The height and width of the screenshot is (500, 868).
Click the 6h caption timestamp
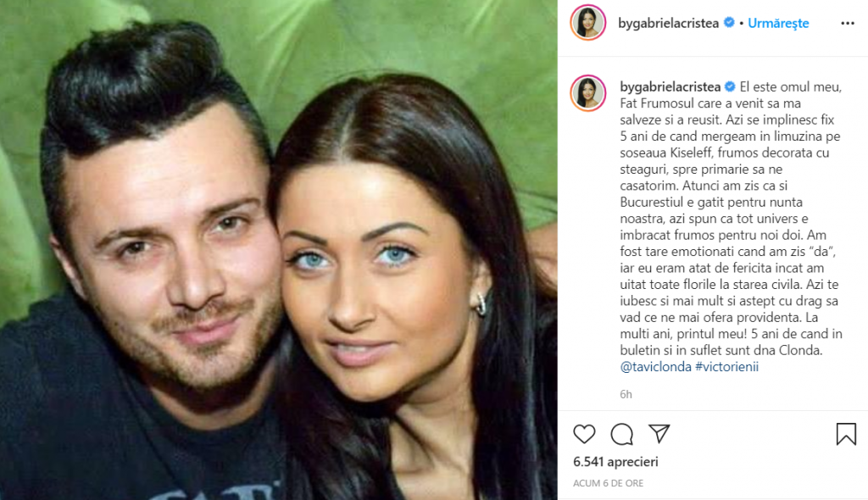pyautogui.click(x=626, y=394)
